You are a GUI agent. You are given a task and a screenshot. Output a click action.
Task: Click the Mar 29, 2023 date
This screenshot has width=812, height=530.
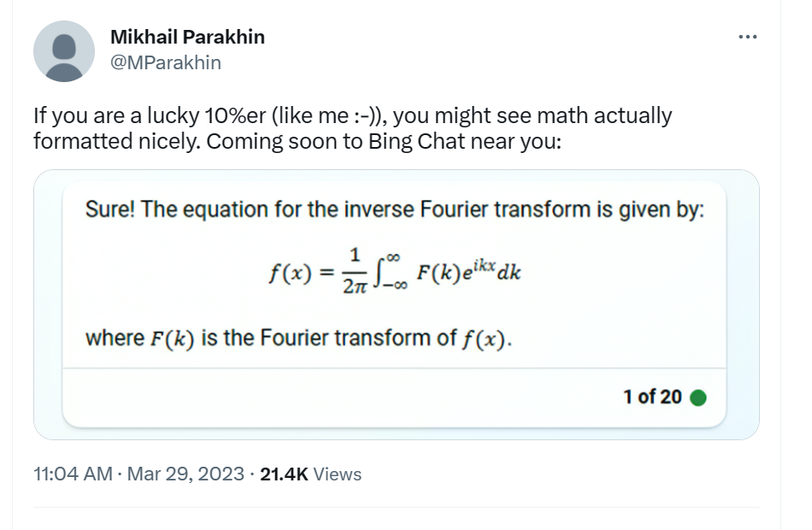coord(185,474)
